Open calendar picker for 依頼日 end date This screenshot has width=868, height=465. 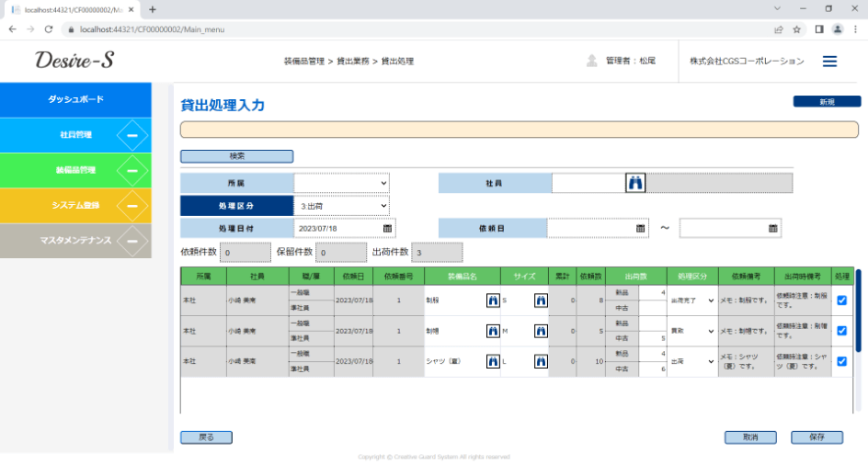click(x=773, y=228)
